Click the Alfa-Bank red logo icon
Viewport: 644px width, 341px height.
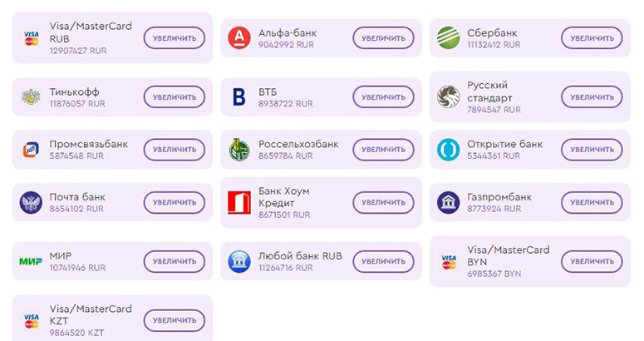tap(239, 38)
